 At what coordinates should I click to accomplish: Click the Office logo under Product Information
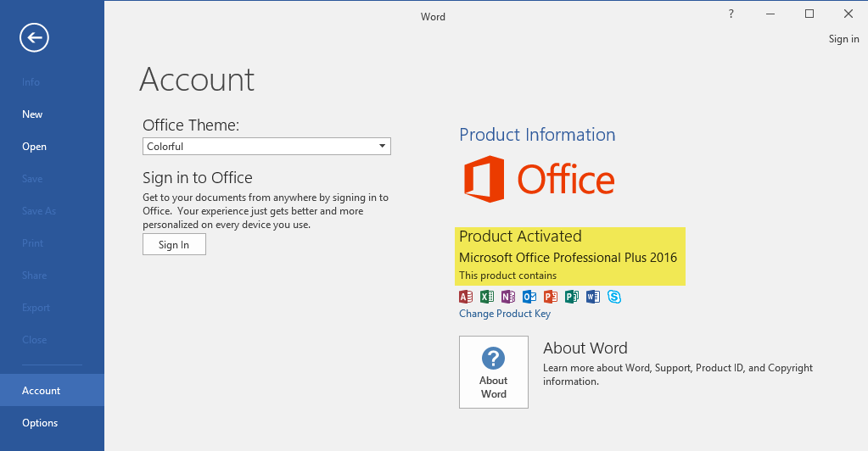tap(539, 180)
